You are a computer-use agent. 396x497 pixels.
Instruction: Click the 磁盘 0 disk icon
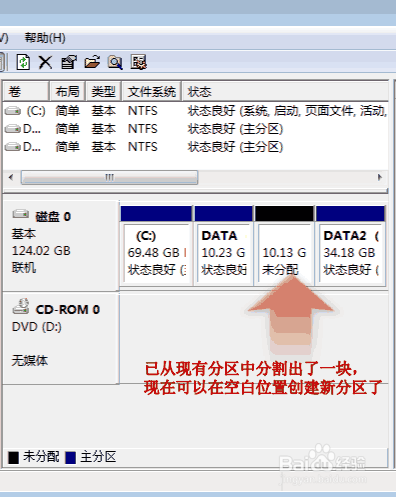pos(20,214)
